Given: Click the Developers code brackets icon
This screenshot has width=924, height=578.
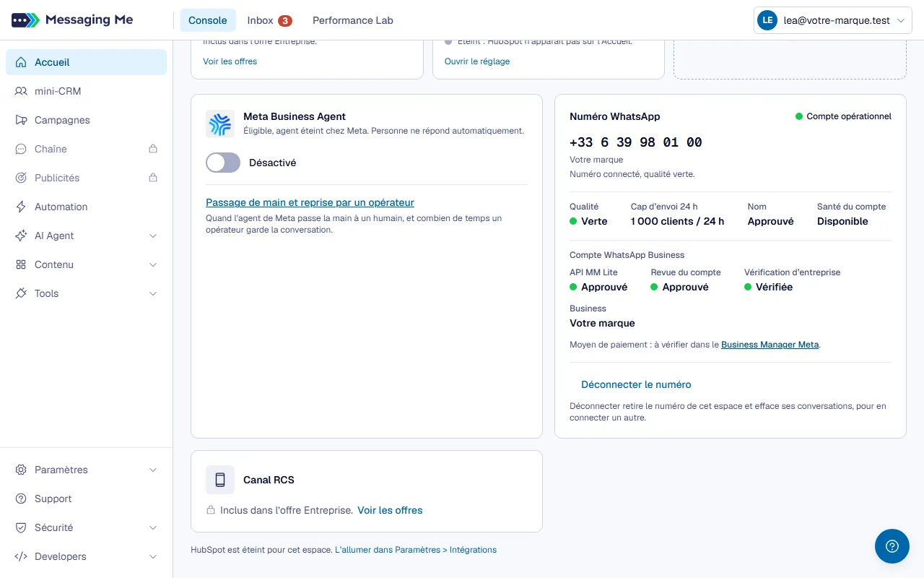Looking at the screenshot, I should [x=21, y=556].
